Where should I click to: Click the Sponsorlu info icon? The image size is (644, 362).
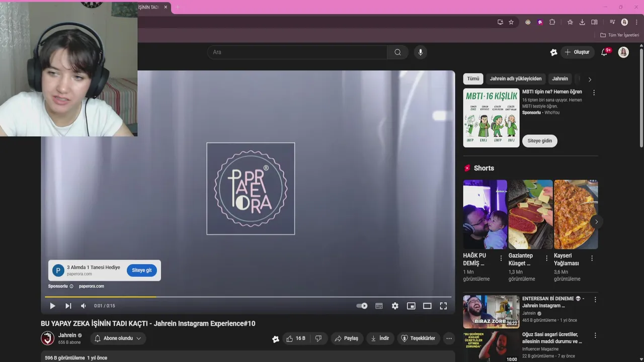point(71,286)
